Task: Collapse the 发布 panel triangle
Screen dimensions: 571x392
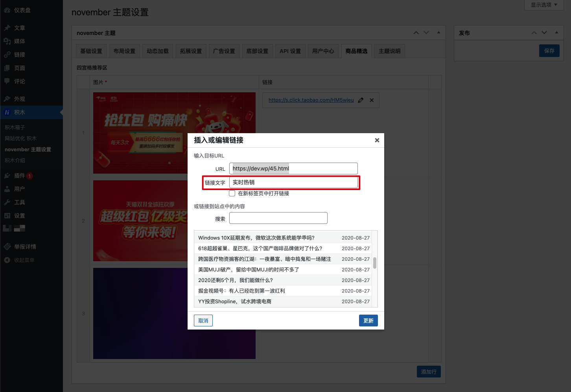Action: point(556,33)
